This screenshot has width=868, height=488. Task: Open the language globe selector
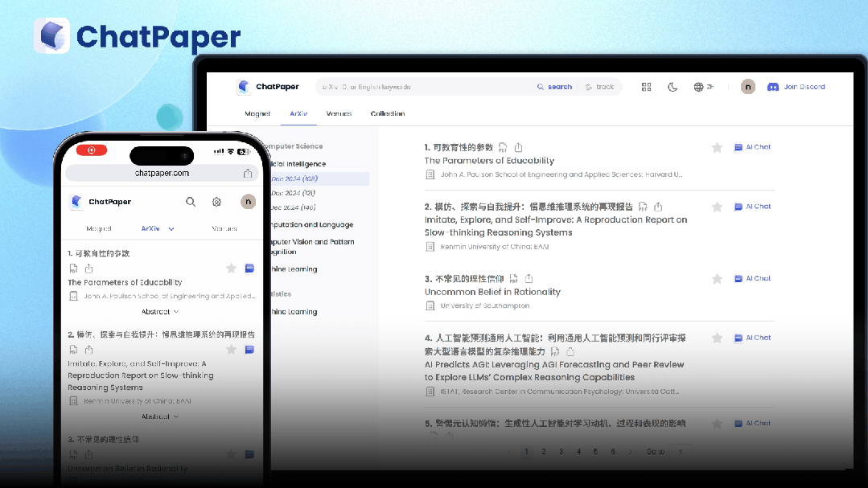[x=704, y=87]
